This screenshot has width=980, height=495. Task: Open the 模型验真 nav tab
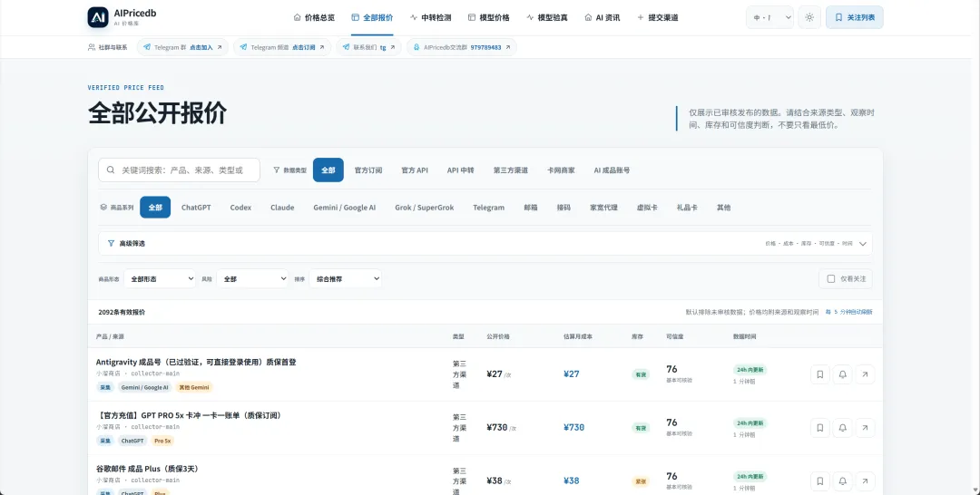[547, 17]
